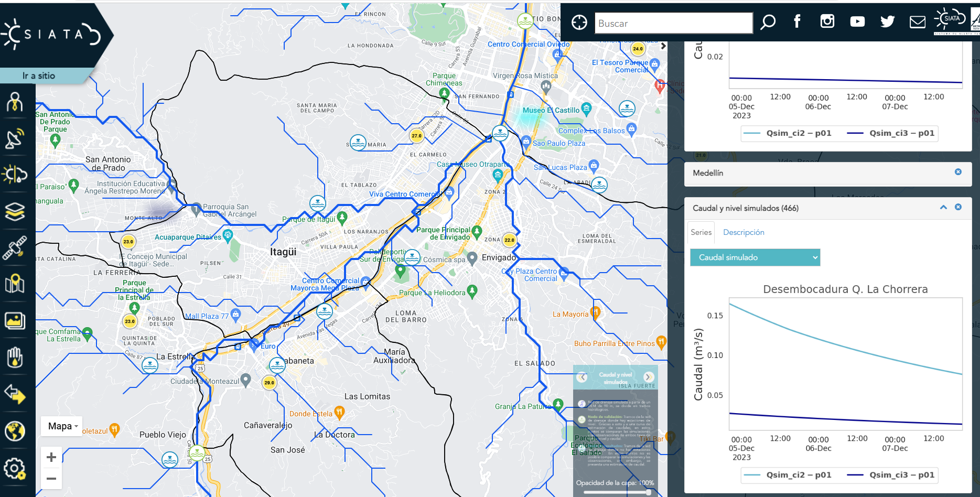Click the layer opacity slider handle
980x497 pixels.
tap(649, 492)
